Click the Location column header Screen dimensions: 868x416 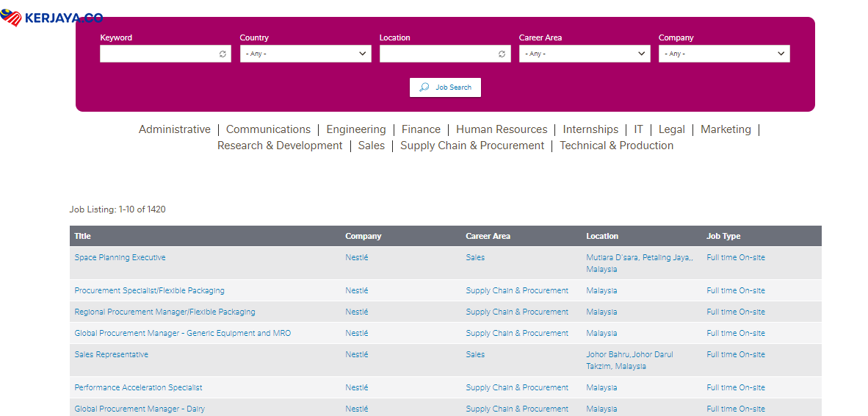point(602,236)
